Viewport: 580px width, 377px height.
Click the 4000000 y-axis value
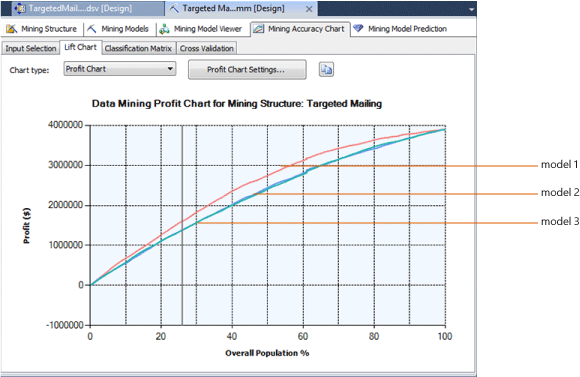click(x=65, y=125)
